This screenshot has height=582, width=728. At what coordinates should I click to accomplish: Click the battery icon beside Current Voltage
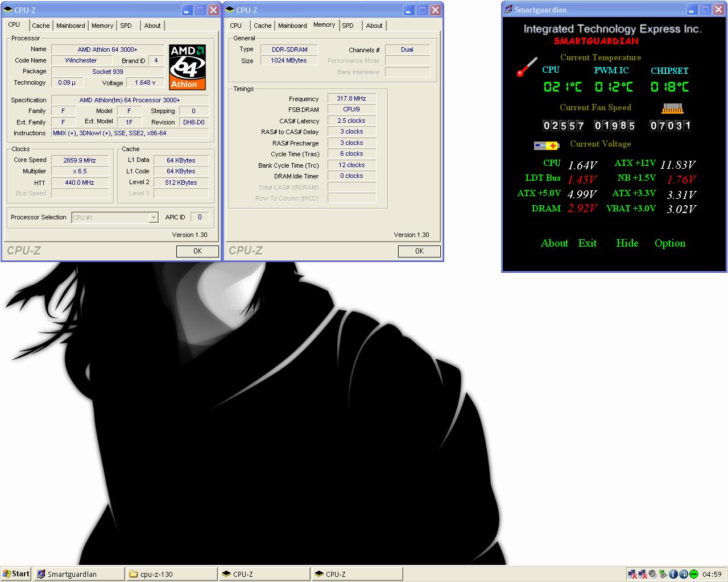click(x=546, y=145)
